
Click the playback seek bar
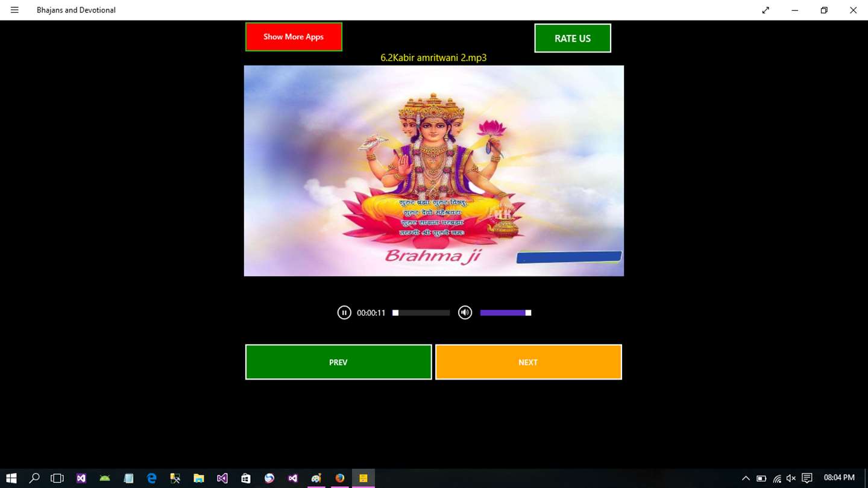point(421,313)
